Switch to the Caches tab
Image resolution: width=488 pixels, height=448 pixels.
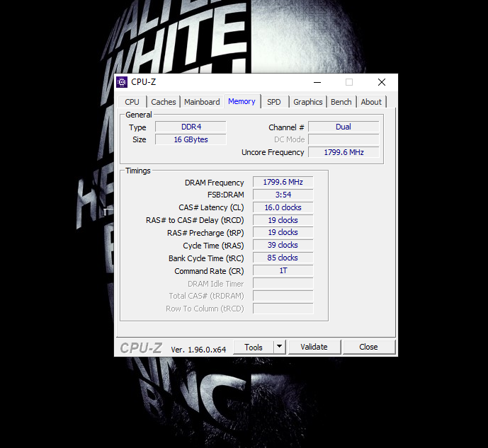164,102
